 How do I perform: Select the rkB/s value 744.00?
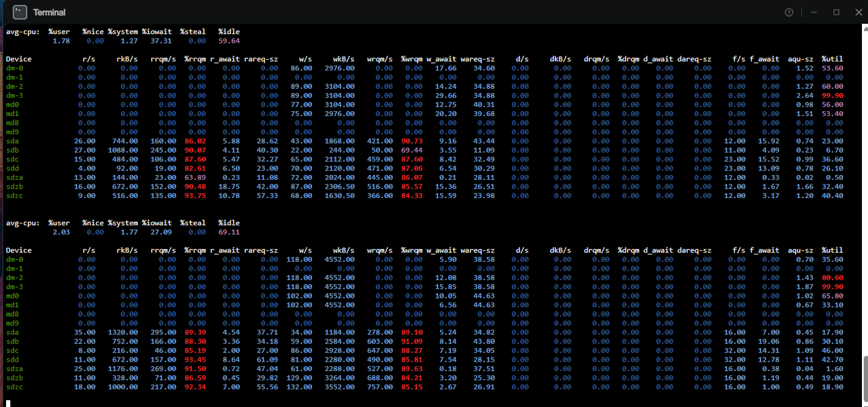[x=124, y=141]
